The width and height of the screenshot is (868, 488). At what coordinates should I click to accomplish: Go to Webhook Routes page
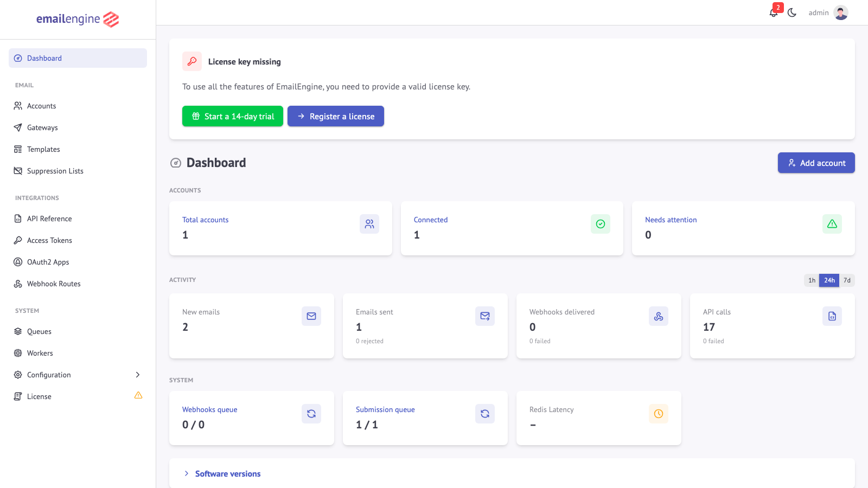78,284
